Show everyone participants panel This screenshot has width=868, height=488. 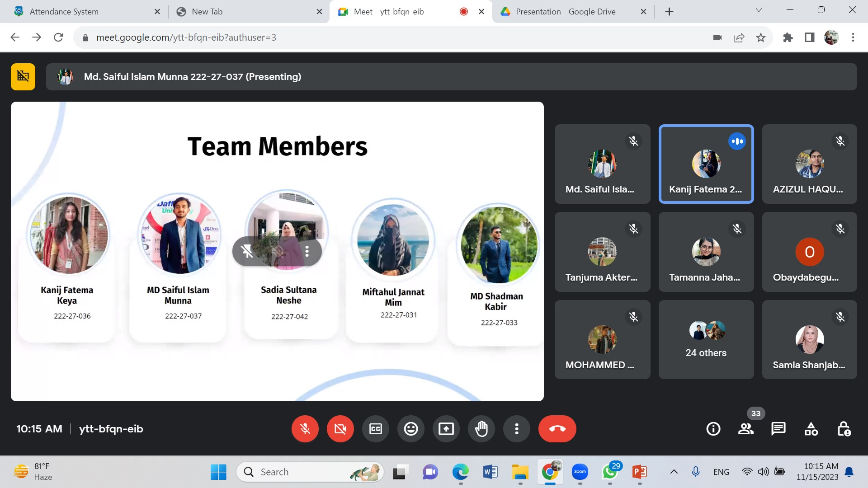[x=746, y=429]
